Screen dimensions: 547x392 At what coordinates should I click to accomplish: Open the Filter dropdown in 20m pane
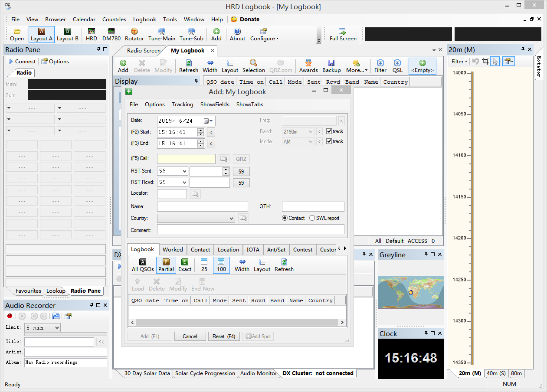[x=459, y=62]
